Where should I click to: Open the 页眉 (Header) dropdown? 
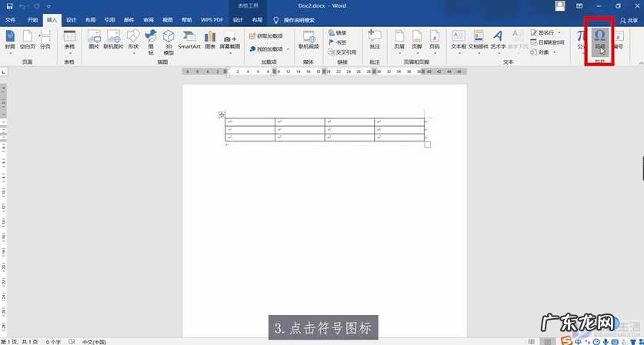pos(399,41)
